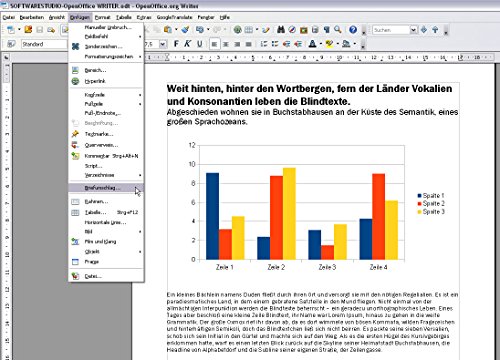The height and width of the screenshot is (360, 500).
Task: Open Help question mark icon
Action: (x=353, y=30)
